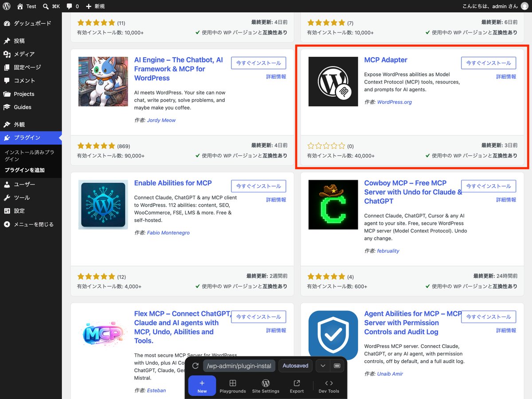Open author link Fabio Montenegro
Image resolution: width=532 pixels, height=399 pixels.
pyautogui.click(x=168, y=233)
